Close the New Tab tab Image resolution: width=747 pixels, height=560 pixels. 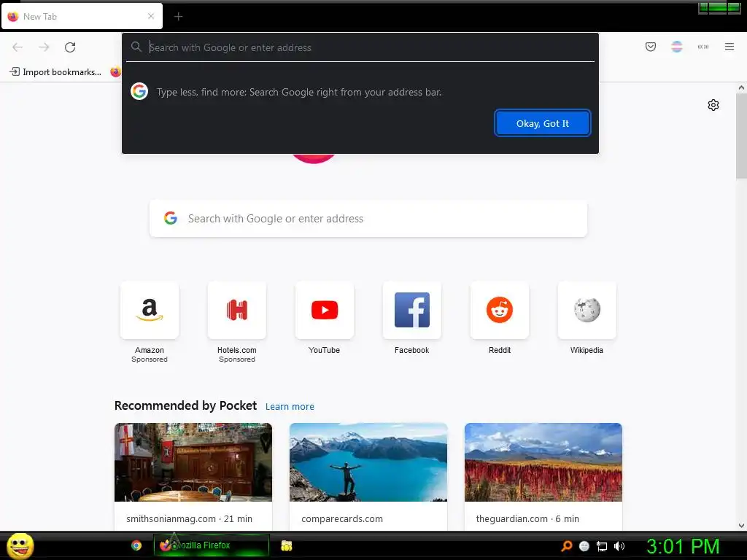150,16
